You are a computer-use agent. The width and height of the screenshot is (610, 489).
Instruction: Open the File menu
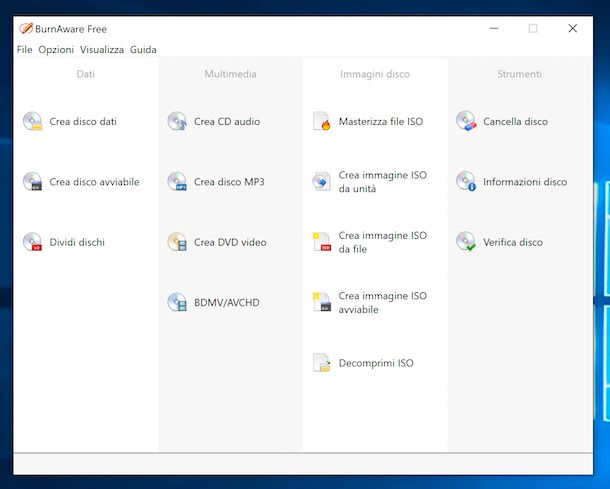(x=25, y=50)
